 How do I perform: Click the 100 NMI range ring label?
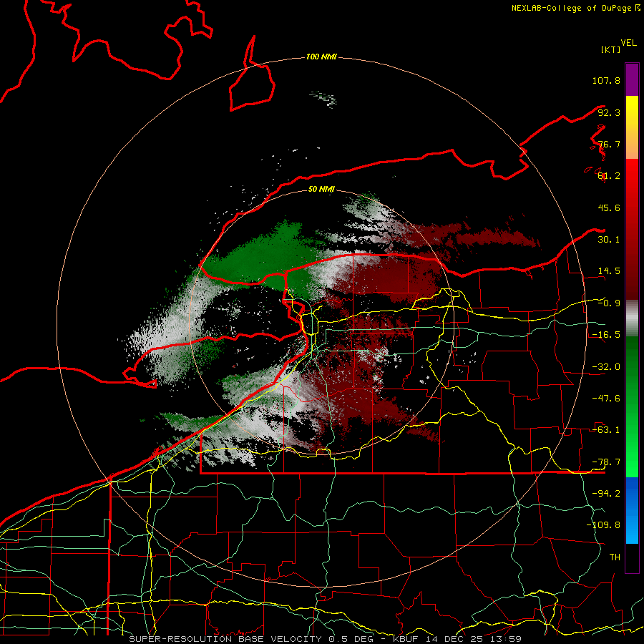tap(321, 57)
